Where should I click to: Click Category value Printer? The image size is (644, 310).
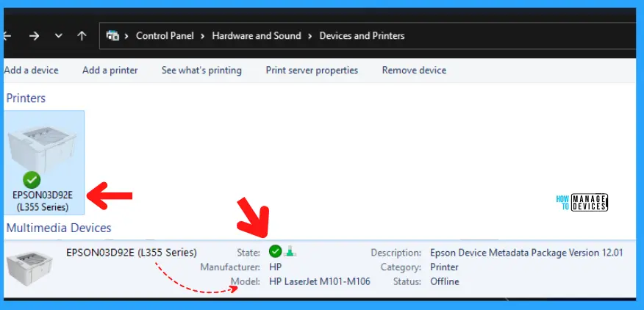click(444, 267)
